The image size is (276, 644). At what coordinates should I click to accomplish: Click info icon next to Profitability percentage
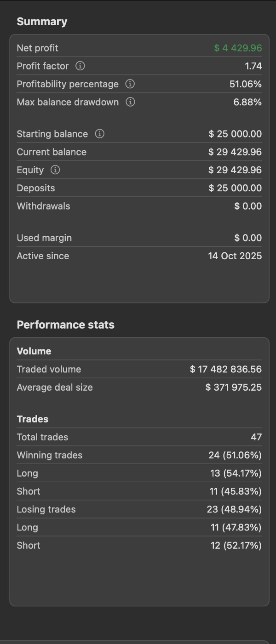pos(130,84)
